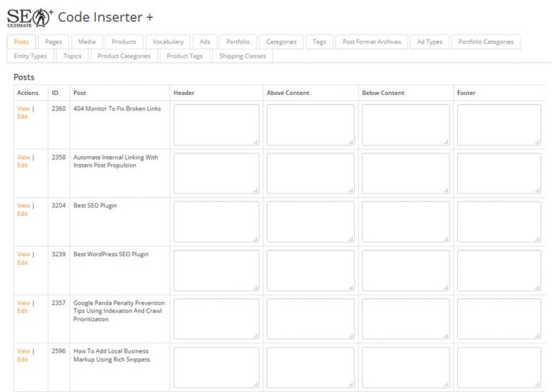This screenshot has height=392, width=553.
Task: Click Header field for 404 Monitor post
Action: 216,124
